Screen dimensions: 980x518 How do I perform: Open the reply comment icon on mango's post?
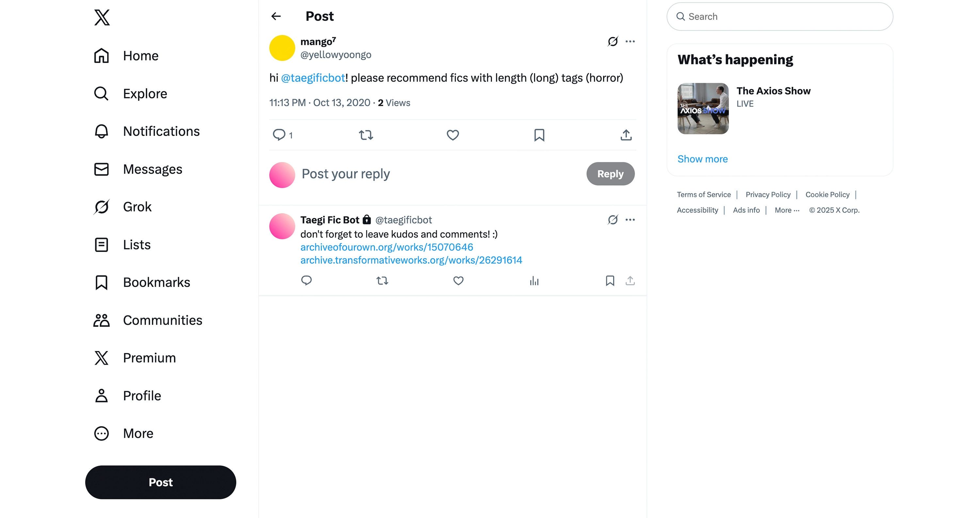279,135
